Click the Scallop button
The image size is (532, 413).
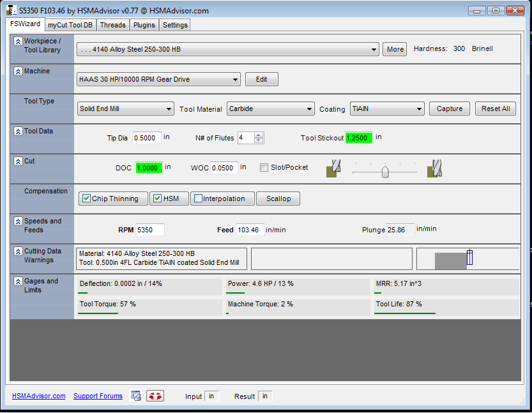click(278, 199)
